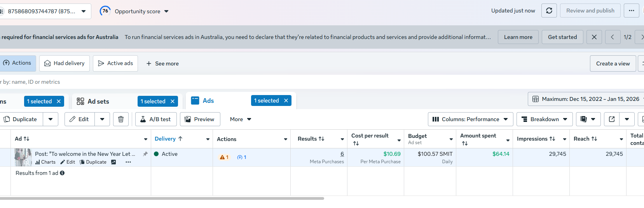Click the orange warning indicator in Actions

(224, 157)
